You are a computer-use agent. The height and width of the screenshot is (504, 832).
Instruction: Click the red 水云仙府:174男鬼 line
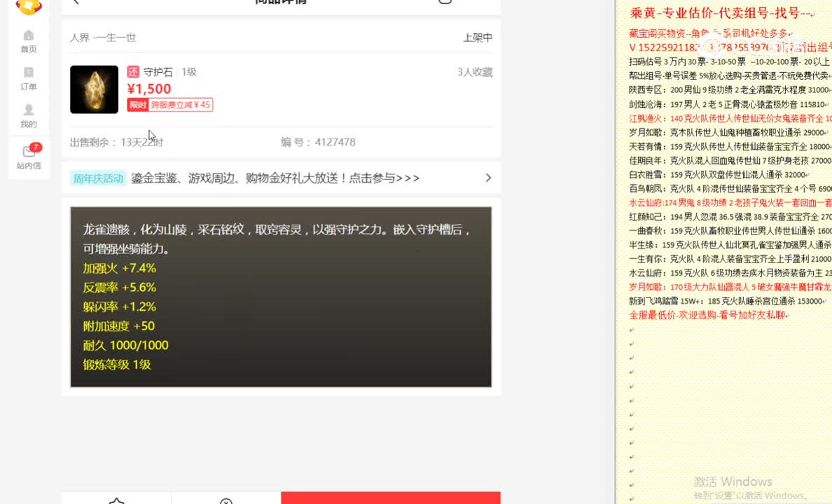pyautogui.click(x=730, y=203)
